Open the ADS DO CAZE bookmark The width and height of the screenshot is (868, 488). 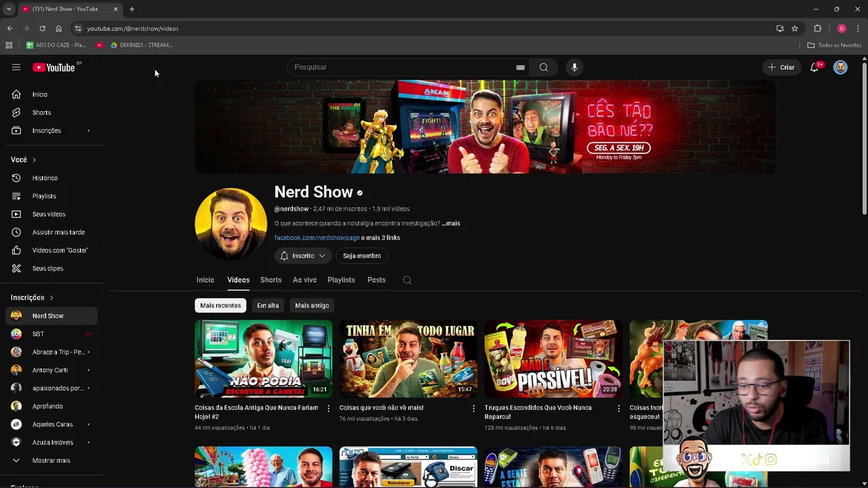[56, 45]
